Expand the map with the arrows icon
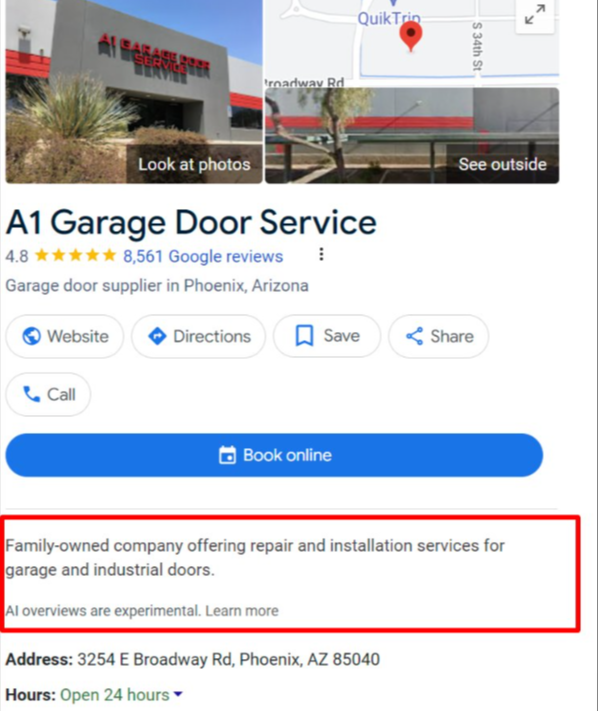Viewport: 598px width, 711px height. (x=535, y=15)
